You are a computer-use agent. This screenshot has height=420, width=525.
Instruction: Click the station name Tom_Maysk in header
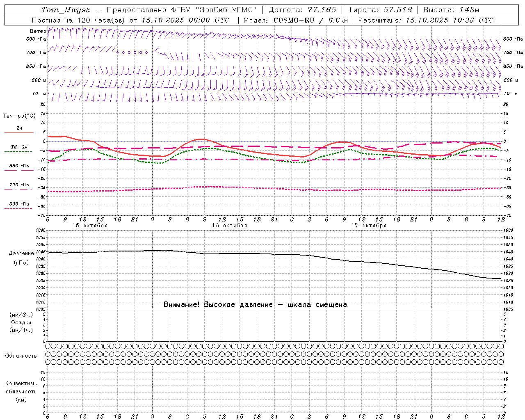click(66, 10)
